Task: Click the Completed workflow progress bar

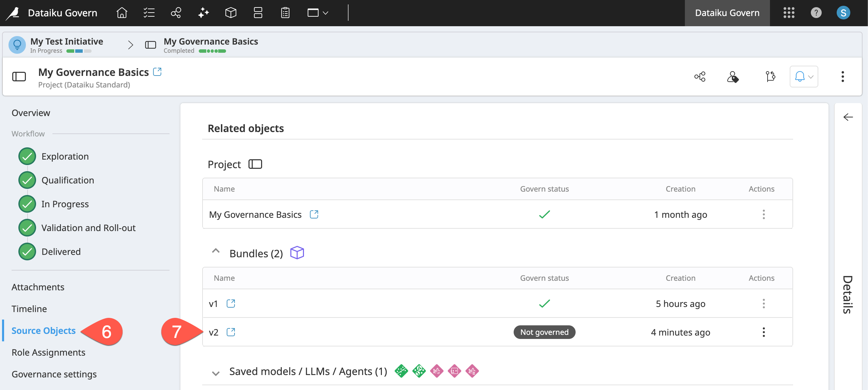Action: coord(212,51)
